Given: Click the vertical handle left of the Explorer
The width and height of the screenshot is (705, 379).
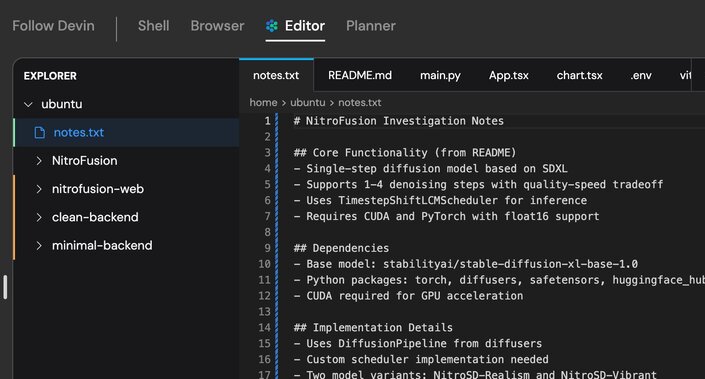Looking at the screenshot, I should coord(5,287).
